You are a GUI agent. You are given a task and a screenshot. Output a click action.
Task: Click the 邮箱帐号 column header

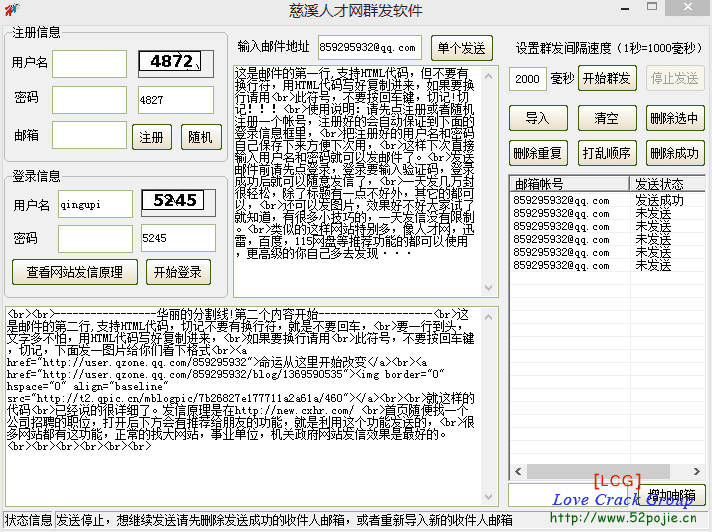click(x=569, y=185)
